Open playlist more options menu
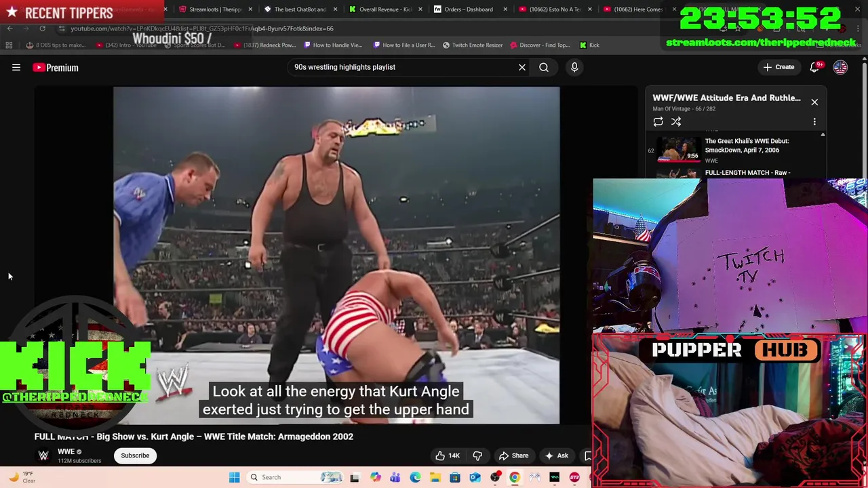 tap(814, 121)
